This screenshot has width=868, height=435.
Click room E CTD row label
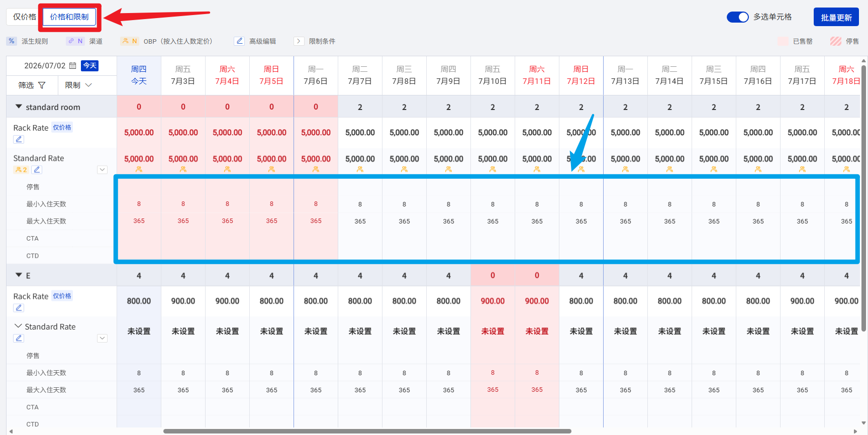point(32,424)
